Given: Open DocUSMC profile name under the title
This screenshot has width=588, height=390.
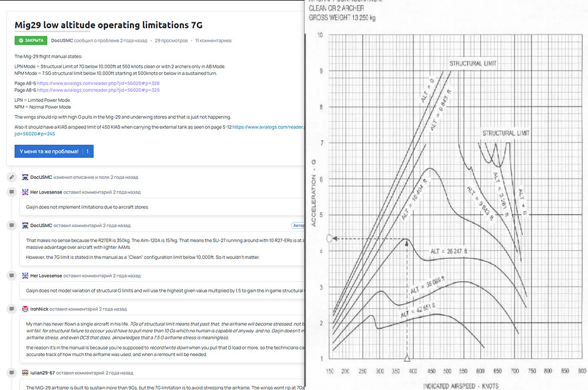Looking at the screenshot, I should point(62,41).
